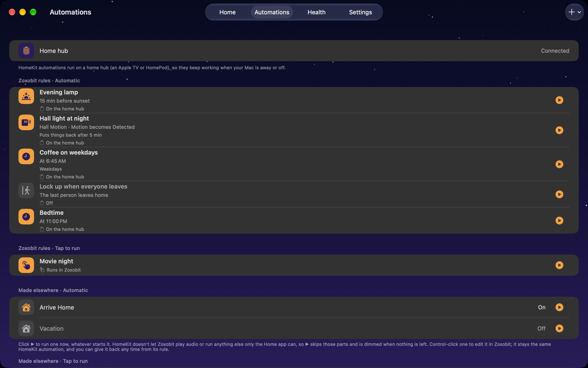This screenshot has height=368, width=588.
Task: Select the Movie night rule title
Action: click(x=56, y=261)
